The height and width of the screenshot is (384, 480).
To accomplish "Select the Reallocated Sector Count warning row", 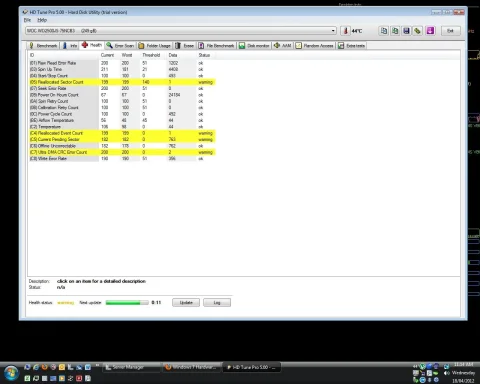I will [x=122, y=82].
